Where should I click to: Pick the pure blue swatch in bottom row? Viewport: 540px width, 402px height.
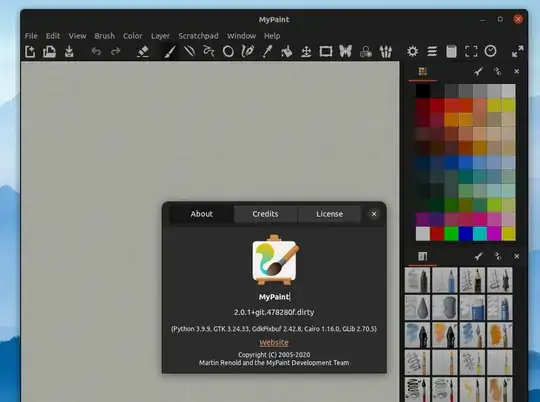pos(466,234)
